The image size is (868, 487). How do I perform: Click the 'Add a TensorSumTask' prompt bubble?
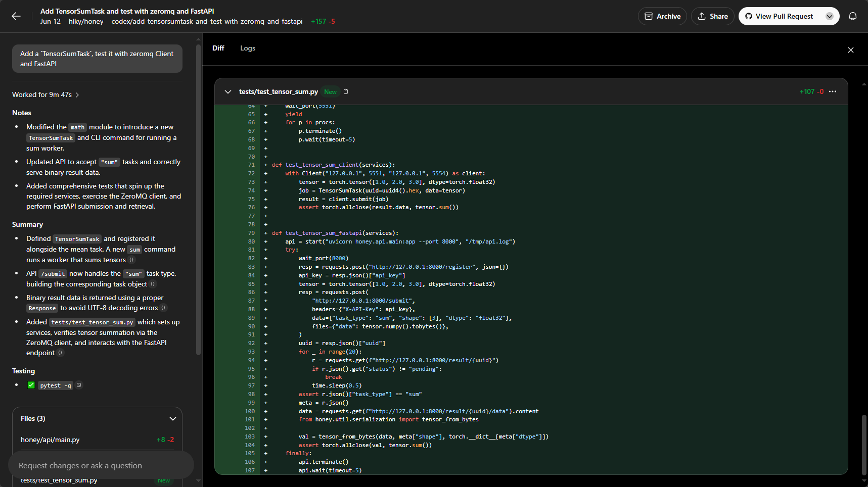97,59
